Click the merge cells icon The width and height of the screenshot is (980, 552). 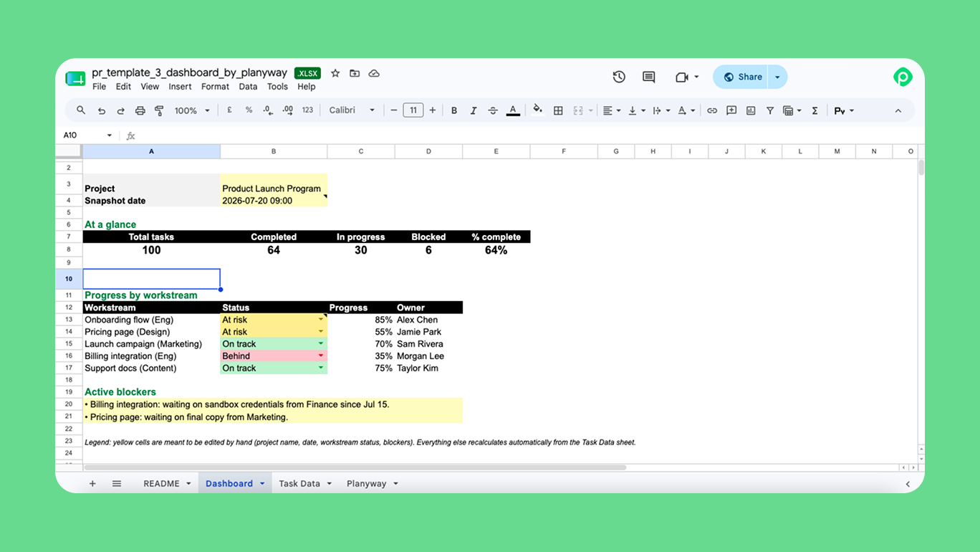578,110
